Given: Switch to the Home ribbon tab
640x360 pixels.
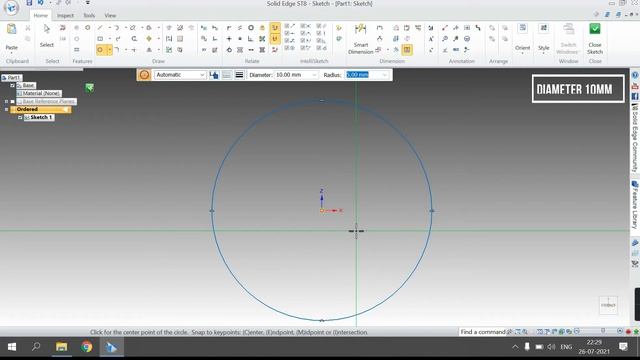Looking at the screenshot, I should 40,16.
